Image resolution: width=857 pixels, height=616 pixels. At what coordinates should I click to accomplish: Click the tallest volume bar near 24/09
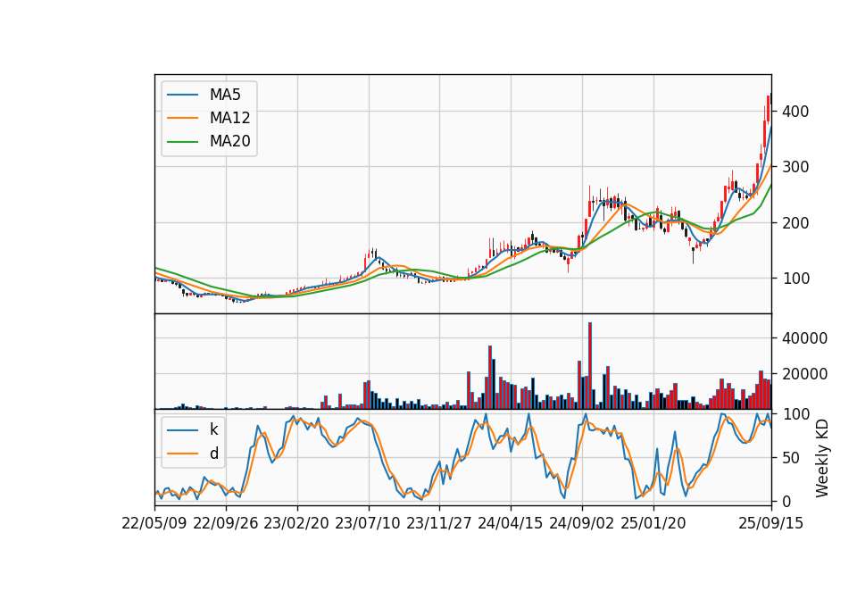[x=590, y=366]
